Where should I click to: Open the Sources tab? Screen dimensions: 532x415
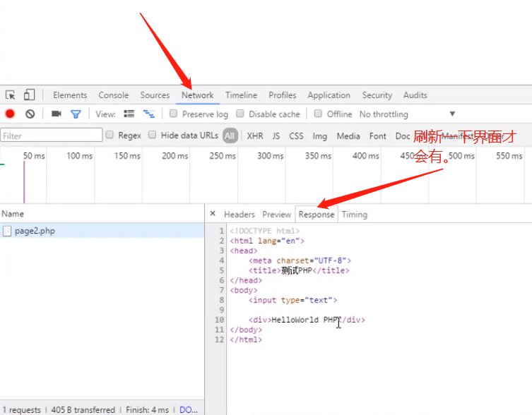tap(155, 95)
